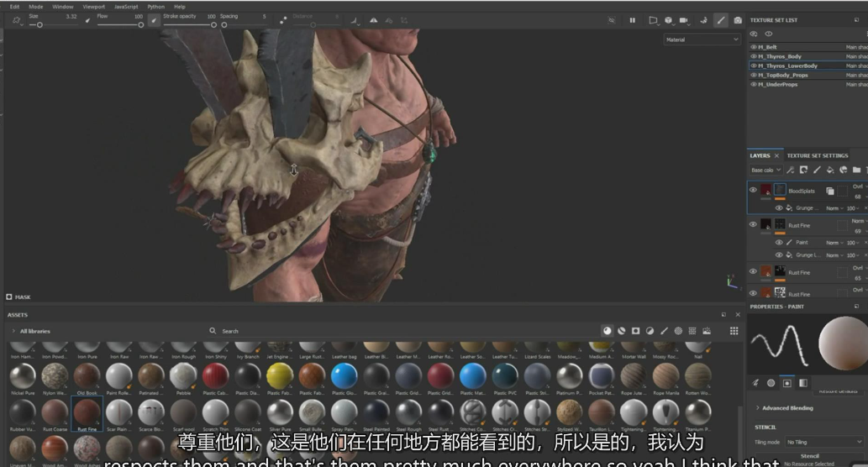Hide the Paint effect under Rust Fine
This screenshot has height=467, width=868.
779,243
